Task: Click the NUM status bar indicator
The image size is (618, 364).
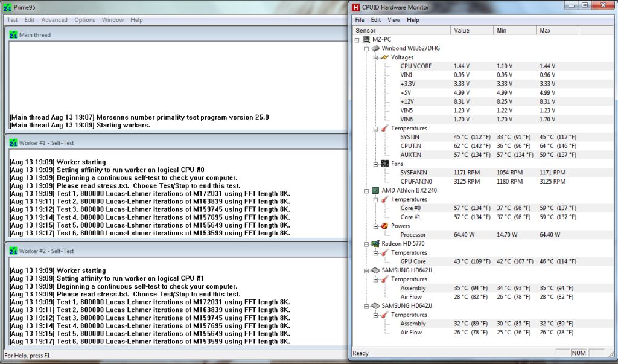Action: [579, 353]
